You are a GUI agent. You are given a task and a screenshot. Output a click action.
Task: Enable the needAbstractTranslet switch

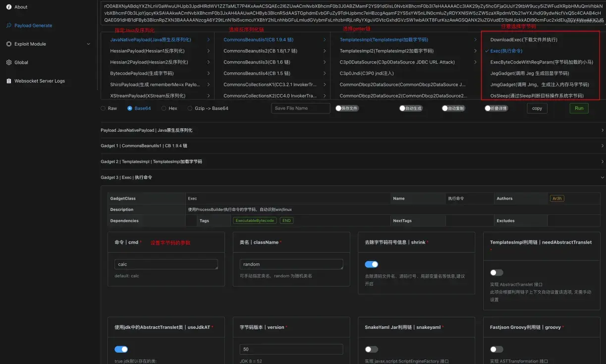[496, 272]
